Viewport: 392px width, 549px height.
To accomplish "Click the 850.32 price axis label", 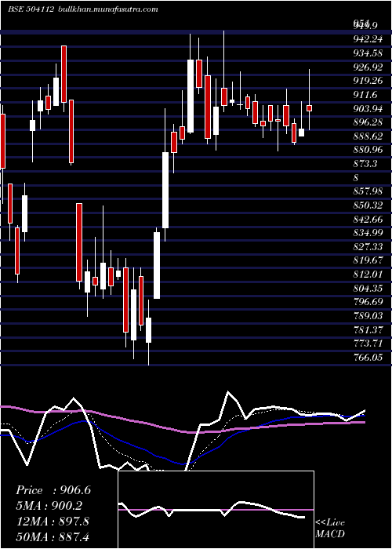I will click(368, 205).
